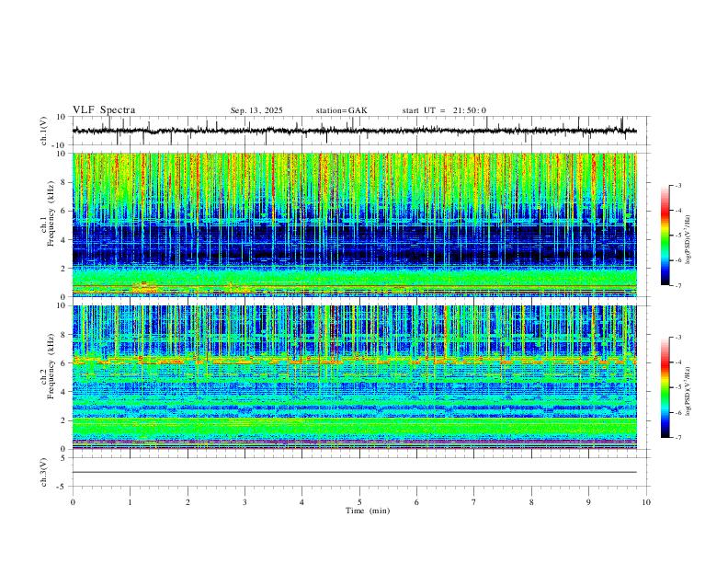Screen dimensions: 728x563
Task: Click the 'ch.3(V)' axis label
Action: [44, 472]
